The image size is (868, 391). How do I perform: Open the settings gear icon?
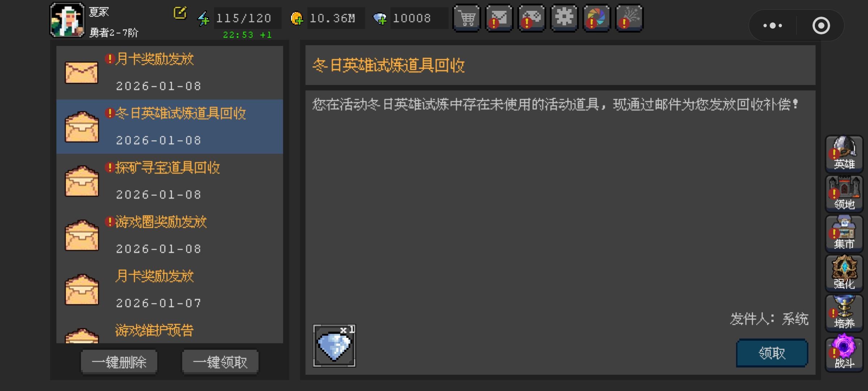coord(564,18)
